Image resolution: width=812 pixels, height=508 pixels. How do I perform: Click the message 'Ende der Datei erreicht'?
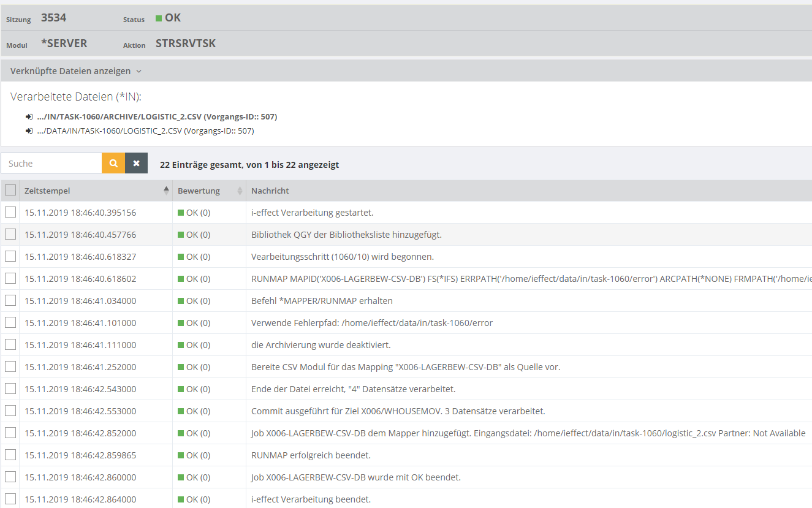[x=354, y=389]
